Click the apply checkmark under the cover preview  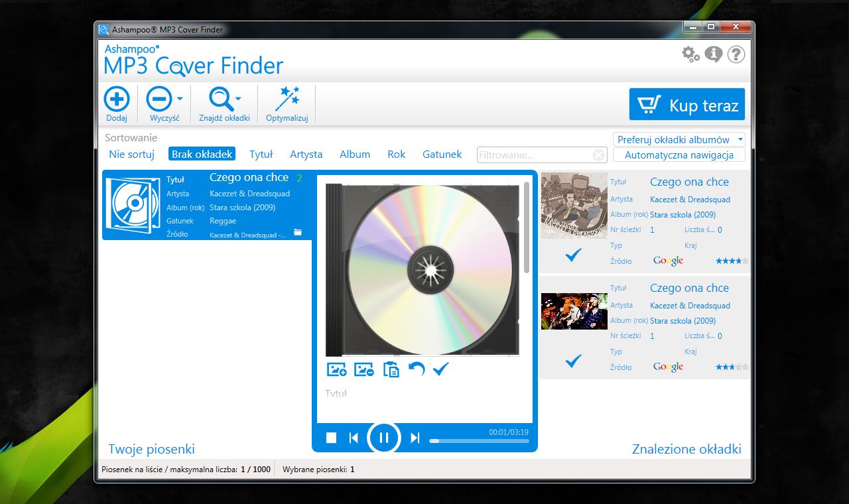[440, 369]
